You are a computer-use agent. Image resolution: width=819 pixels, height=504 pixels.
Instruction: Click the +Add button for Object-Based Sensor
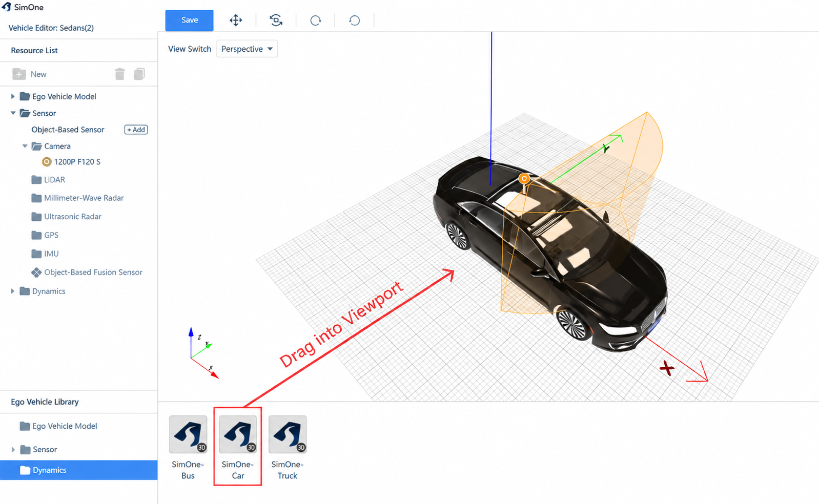[x=136, y=130]
